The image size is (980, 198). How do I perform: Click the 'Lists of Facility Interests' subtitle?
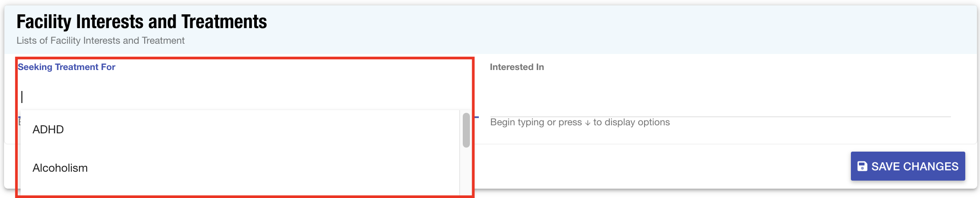101,41
